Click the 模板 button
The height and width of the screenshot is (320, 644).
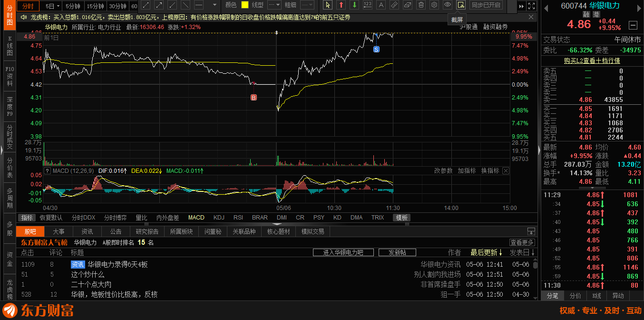tap(401, 218)
